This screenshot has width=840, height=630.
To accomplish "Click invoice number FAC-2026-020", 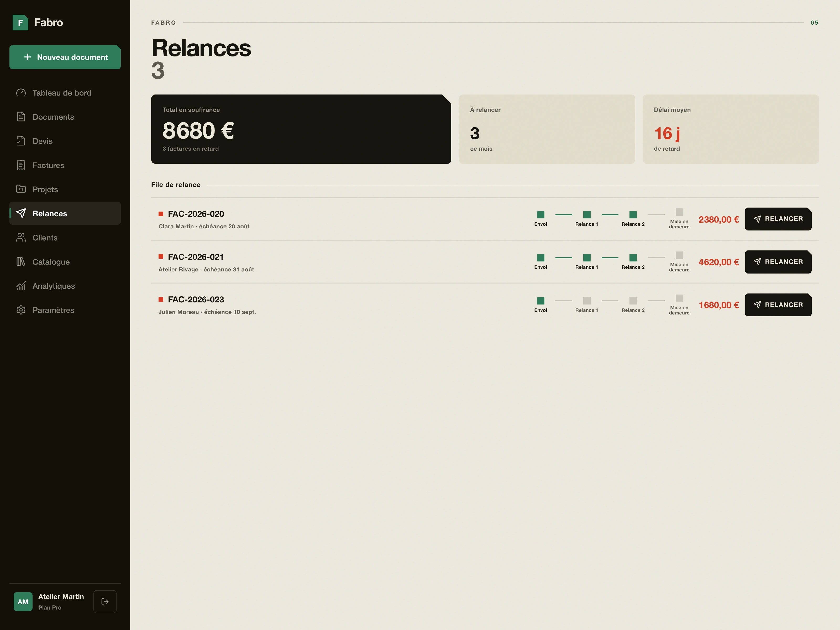I will point(196,214).
